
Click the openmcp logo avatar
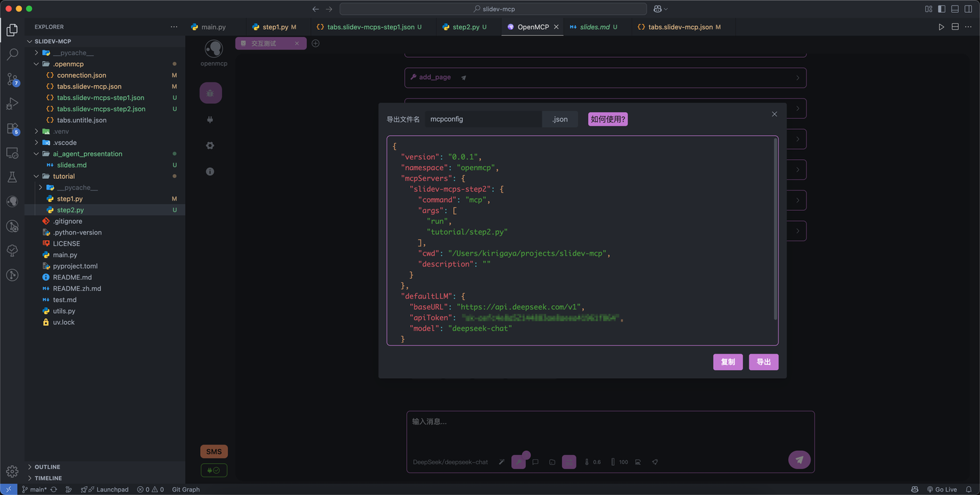tap(214, 49)
